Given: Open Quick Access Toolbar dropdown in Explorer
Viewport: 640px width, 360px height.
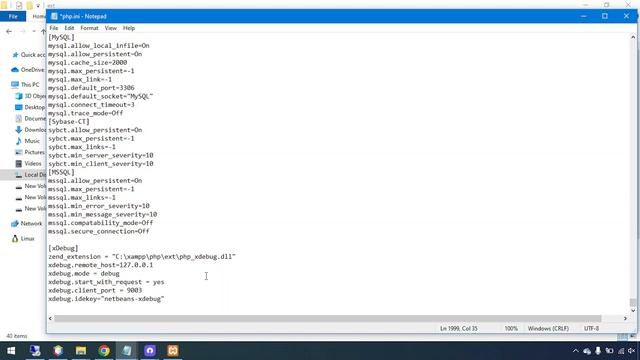Looking at the screenshot, I should pos(38,6).
